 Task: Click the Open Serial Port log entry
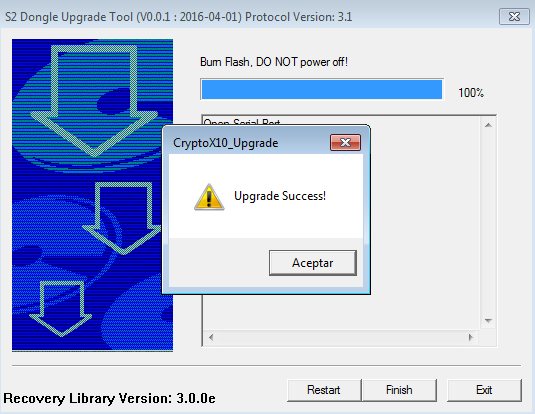coord(242,122)
